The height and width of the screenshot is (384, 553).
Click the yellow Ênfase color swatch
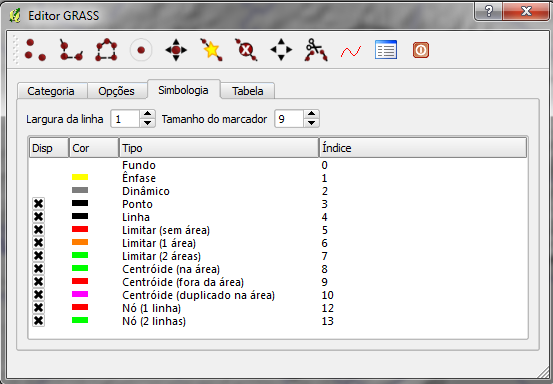click(x=80, y=177)
